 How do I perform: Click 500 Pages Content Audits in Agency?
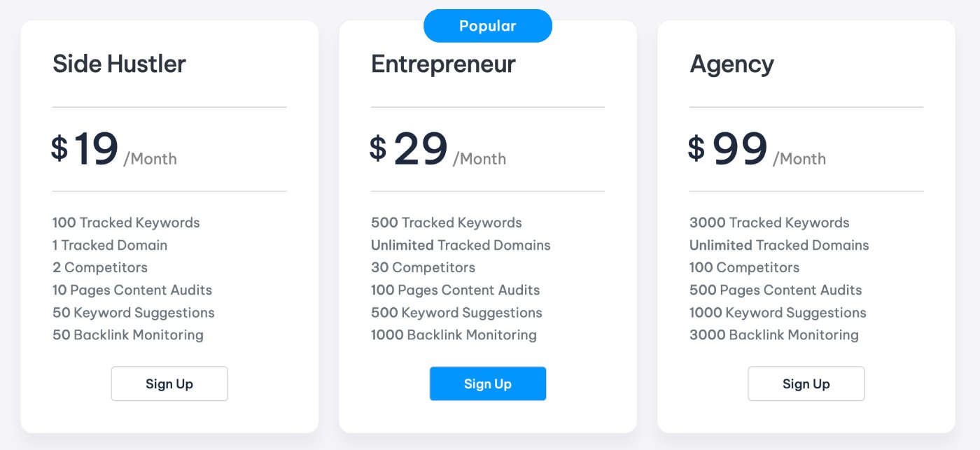(x=776, y=290)
